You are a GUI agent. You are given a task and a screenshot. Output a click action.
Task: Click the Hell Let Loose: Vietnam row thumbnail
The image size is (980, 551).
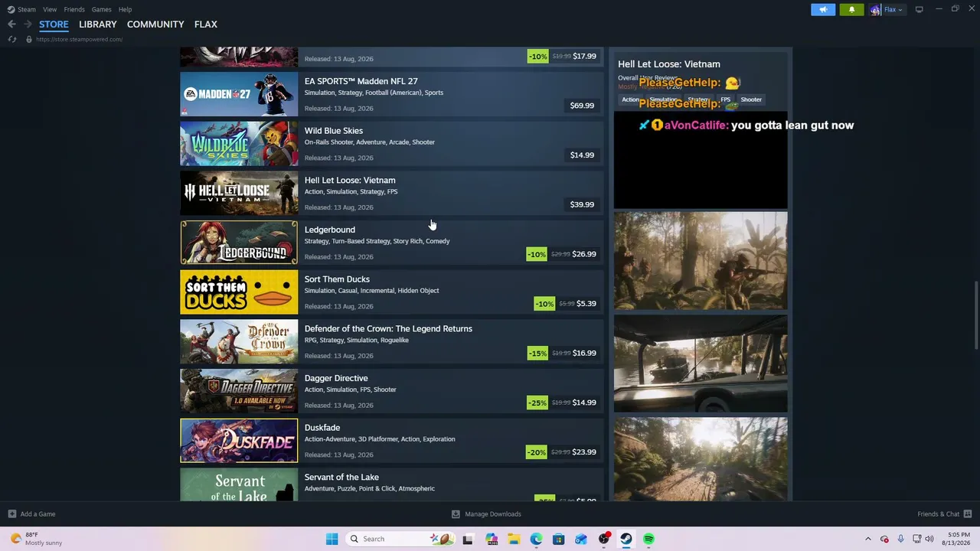[x=239, y=193]
